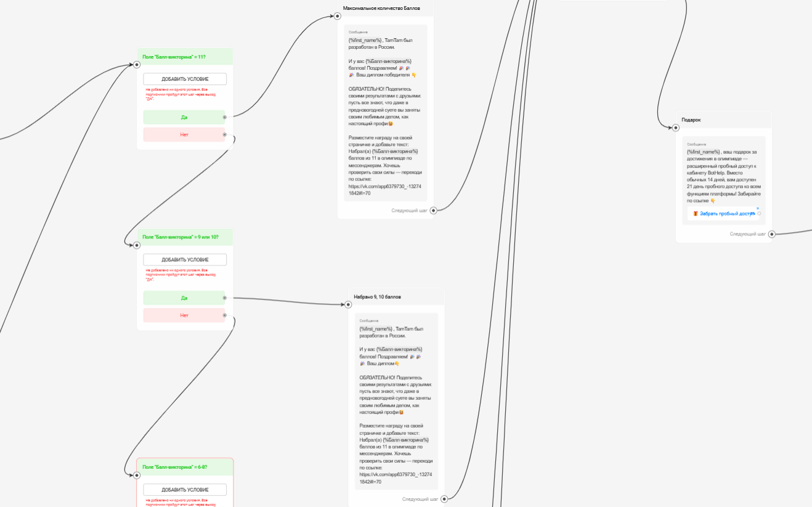Click the input connector of the "= 9 или 10?" block
Viewport: 812px width, 507px height.
pyautogui.click(x=137, y=245)
